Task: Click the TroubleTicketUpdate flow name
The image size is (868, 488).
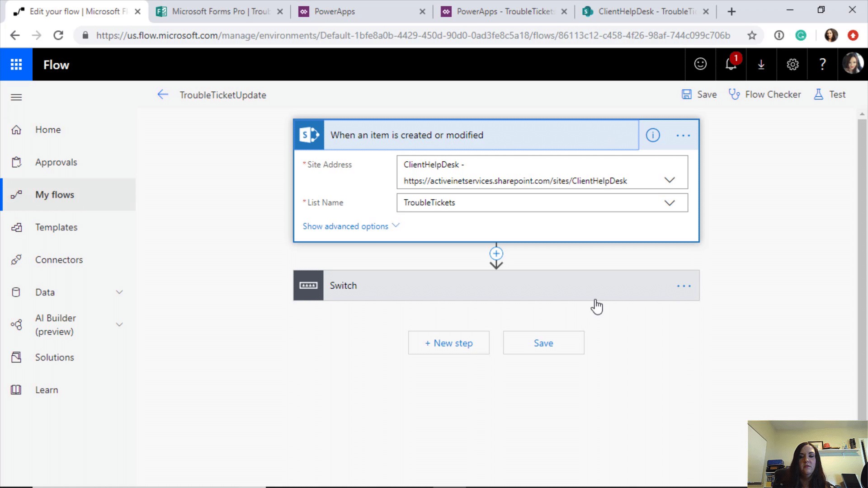Action: (x=223, y=95)
